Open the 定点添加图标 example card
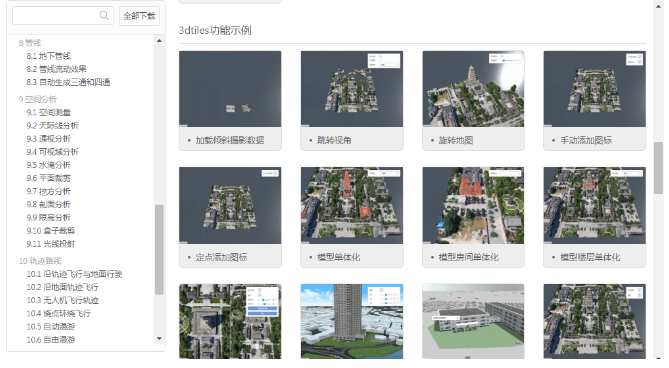 (x=230, y=217)
